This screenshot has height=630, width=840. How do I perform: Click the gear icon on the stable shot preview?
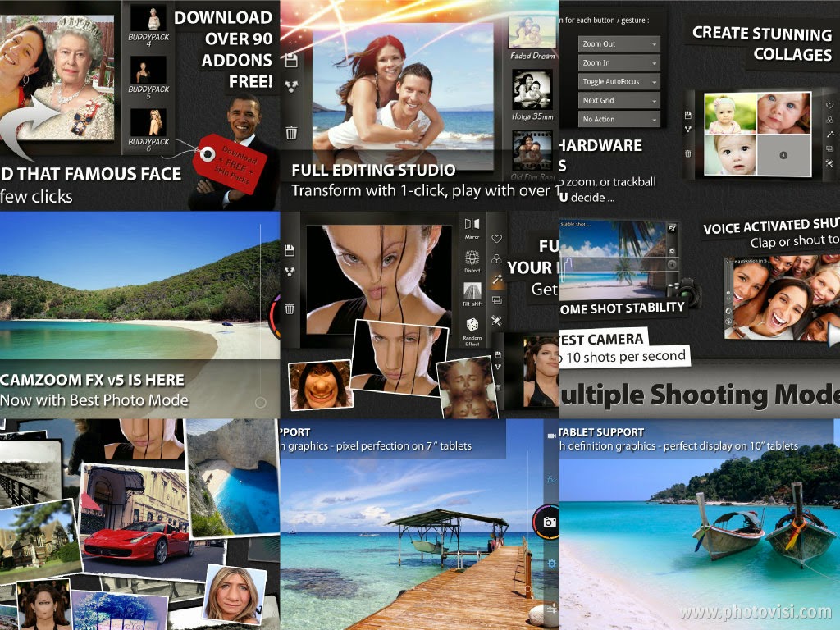pyautogui.click(x=672, y=251)
